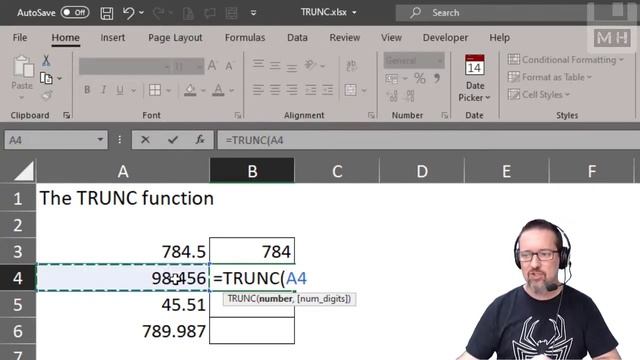
Task: Click the Fill Color bucket icon
Action: [190, 90]
